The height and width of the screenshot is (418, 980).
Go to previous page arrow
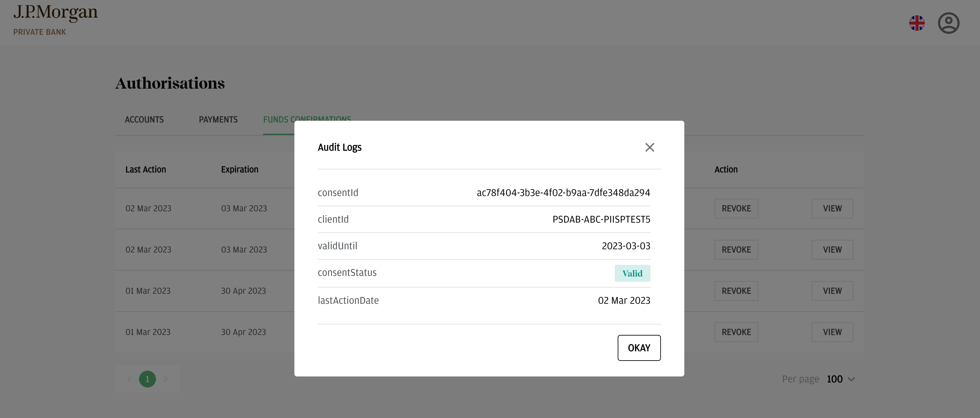[x=129, y=379]
